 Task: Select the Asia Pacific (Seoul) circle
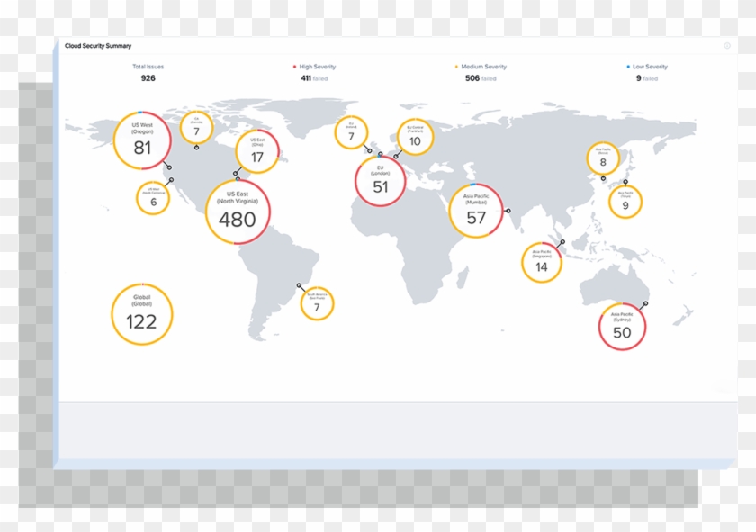point(604,158)
